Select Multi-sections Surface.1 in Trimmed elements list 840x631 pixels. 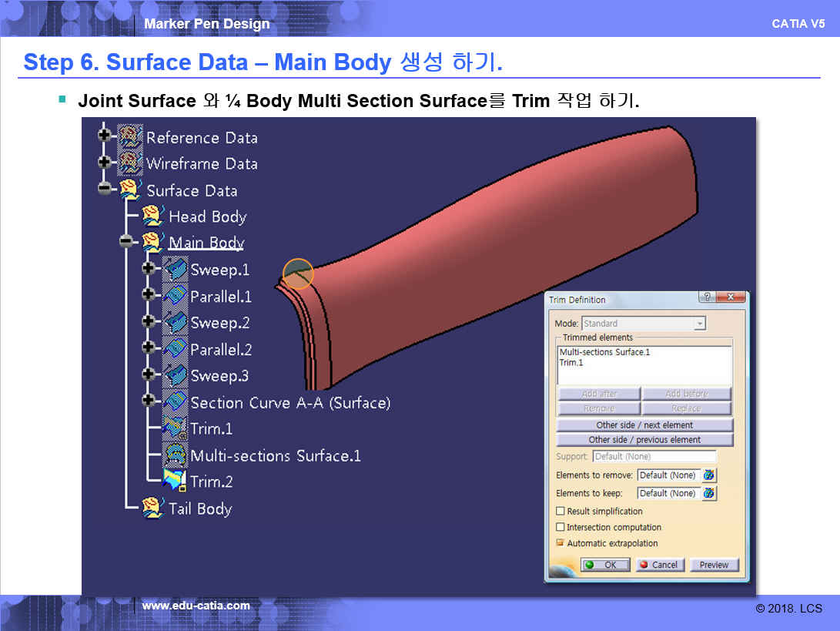pyautogui.click(x=604, y=353)
